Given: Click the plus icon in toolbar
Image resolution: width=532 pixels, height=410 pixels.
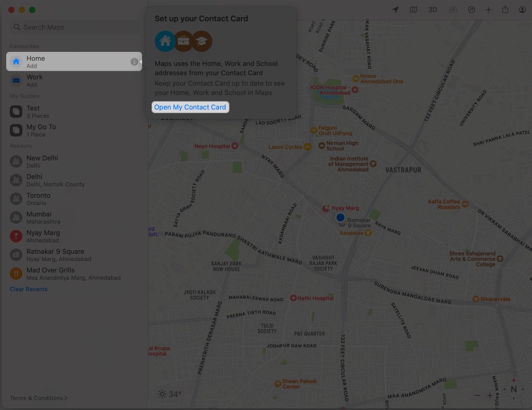Looking at the screenshot, I should point(488,10).
